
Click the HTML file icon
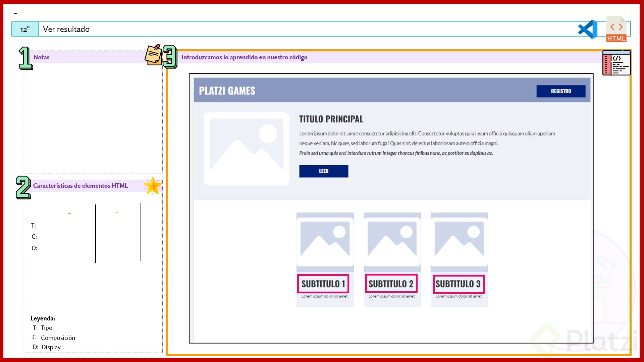(x=616, y=29)
